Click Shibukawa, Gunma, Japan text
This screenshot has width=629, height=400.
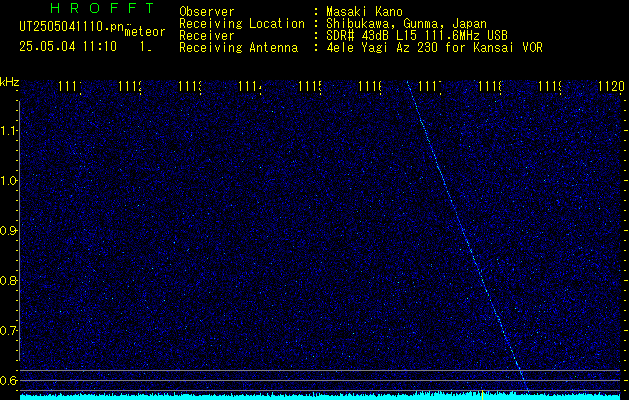point(406,24)
